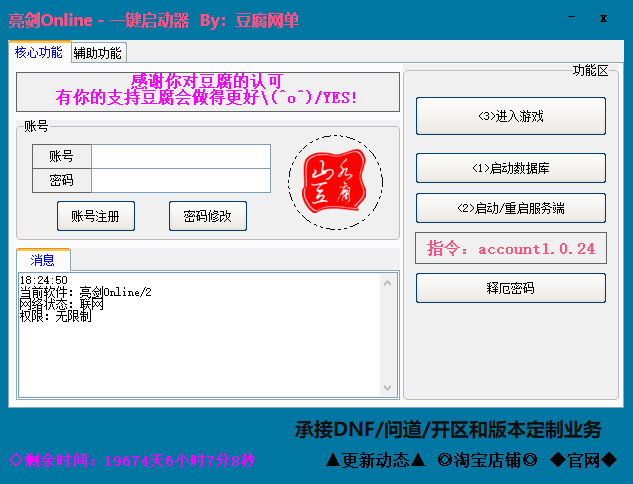
Task: Switch to the 核心功能 tab
Action: (x=39, y=52)
